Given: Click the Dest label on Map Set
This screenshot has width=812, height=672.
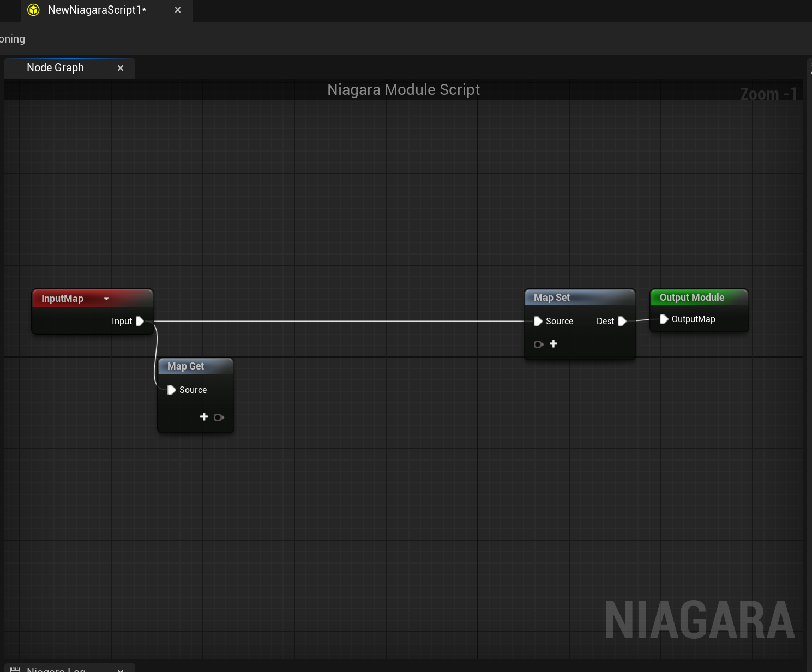Looking at the screenshot, I should (x=605, y=322).
